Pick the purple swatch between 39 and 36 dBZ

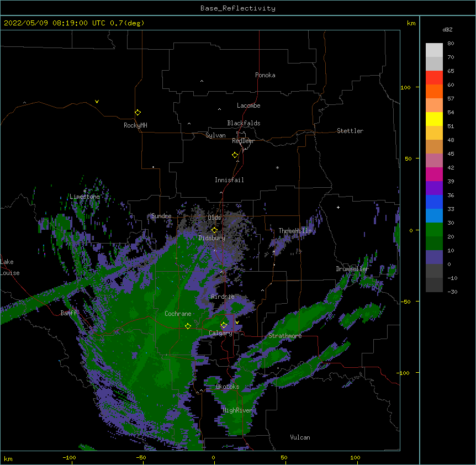pos(434,188)
